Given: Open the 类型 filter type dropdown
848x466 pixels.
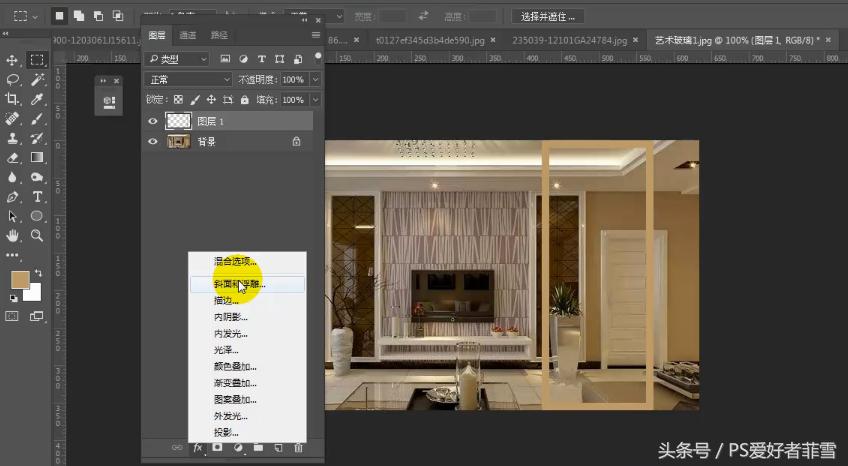Looking at the screenshot, I should click(176, 59).
